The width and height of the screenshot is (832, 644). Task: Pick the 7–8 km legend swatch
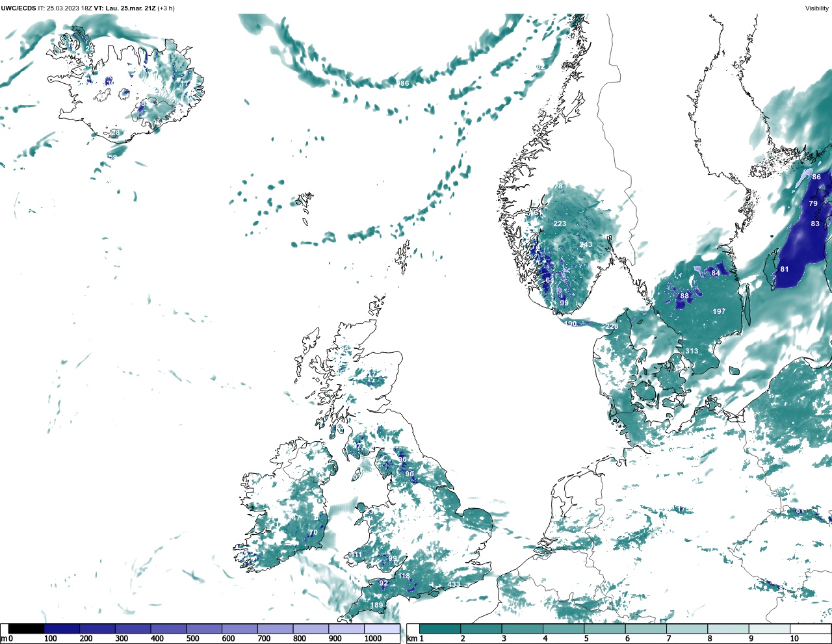click(x=687, y=629)
